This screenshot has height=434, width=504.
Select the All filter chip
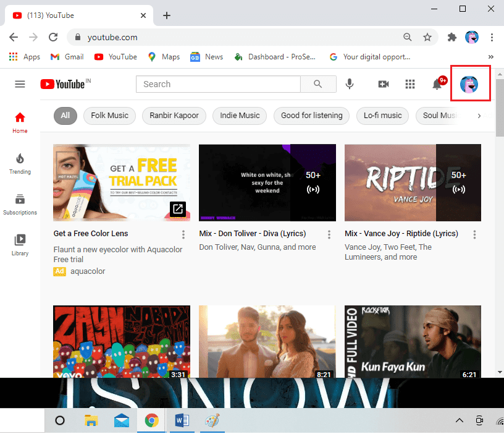(x=65, y=116)
